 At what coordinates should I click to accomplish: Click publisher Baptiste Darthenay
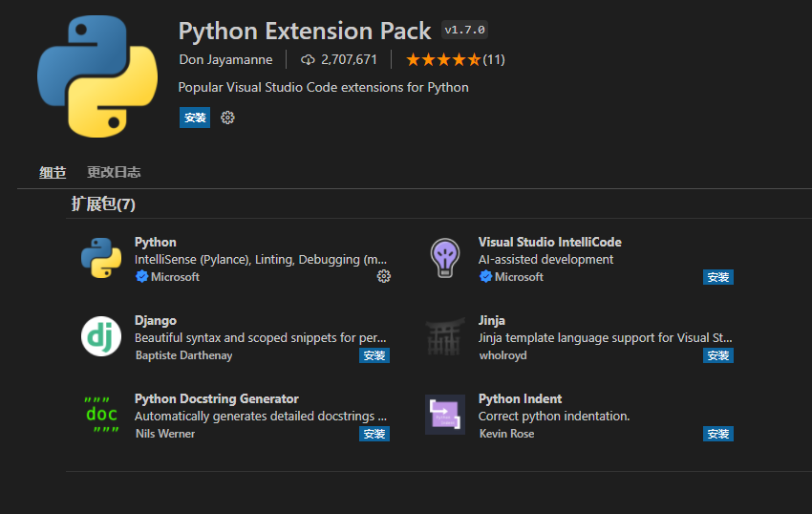pyautogui.click(x=183, y=355)
